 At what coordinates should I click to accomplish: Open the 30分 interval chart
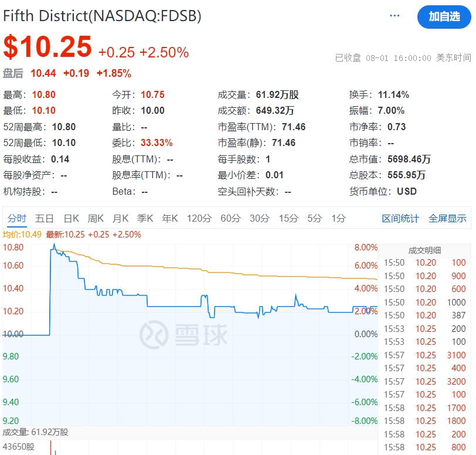pyautogui.click(x=260, y=218)
